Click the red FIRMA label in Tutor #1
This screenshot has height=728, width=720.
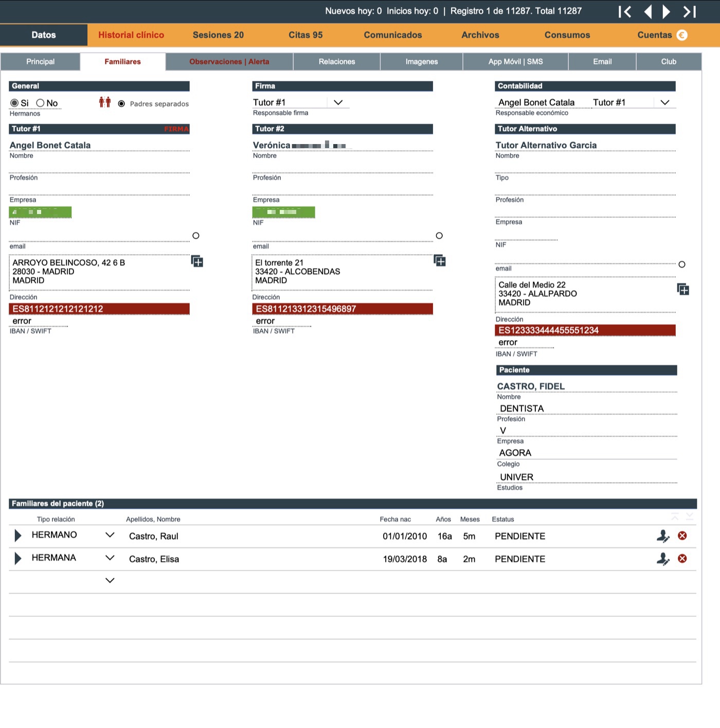(176, 129)
